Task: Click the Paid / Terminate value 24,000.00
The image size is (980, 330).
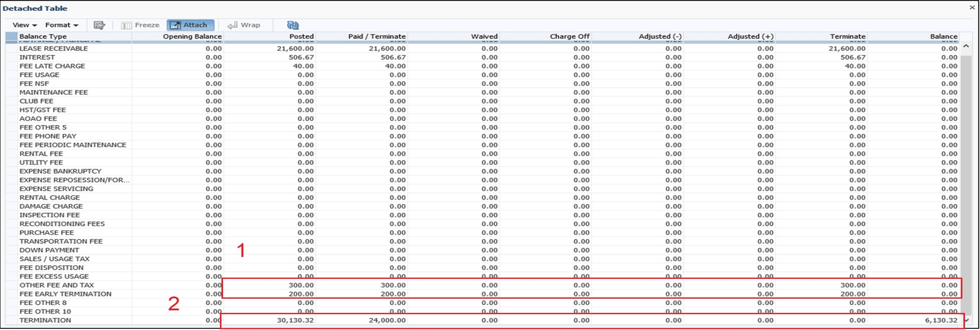Action: (387, 321)
